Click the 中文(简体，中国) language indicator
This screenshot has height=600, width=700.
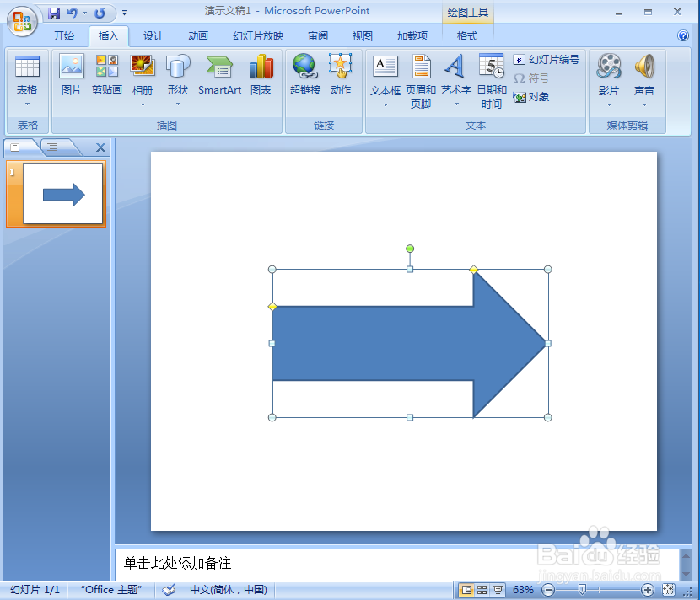pos(228,589)
